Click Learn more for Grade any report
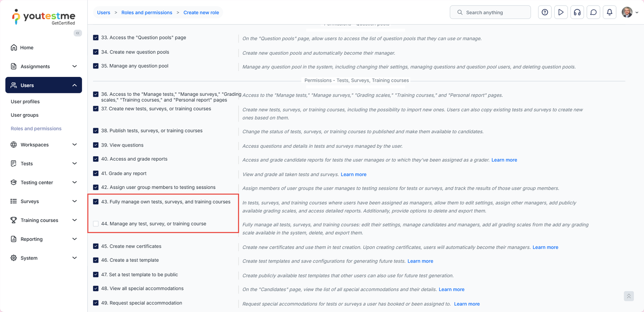 pos(353,174)
